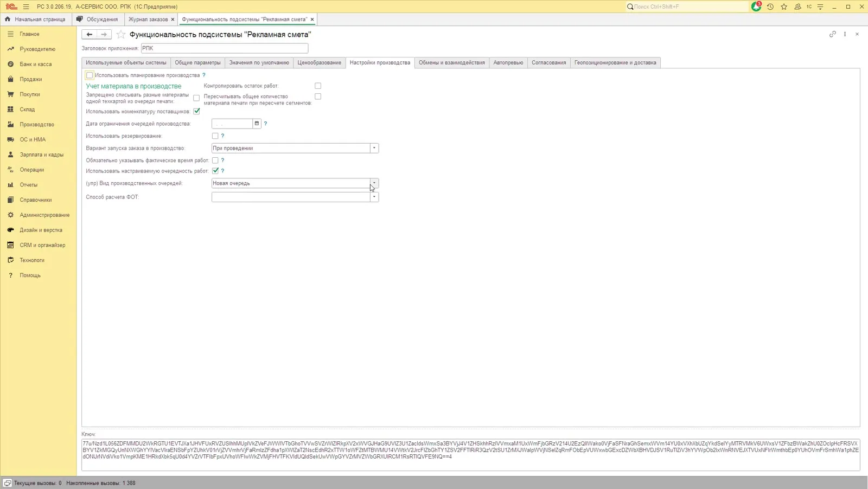868x489 pixels.
Task: Go forward with the right arrow button
Action: [104, 34]
